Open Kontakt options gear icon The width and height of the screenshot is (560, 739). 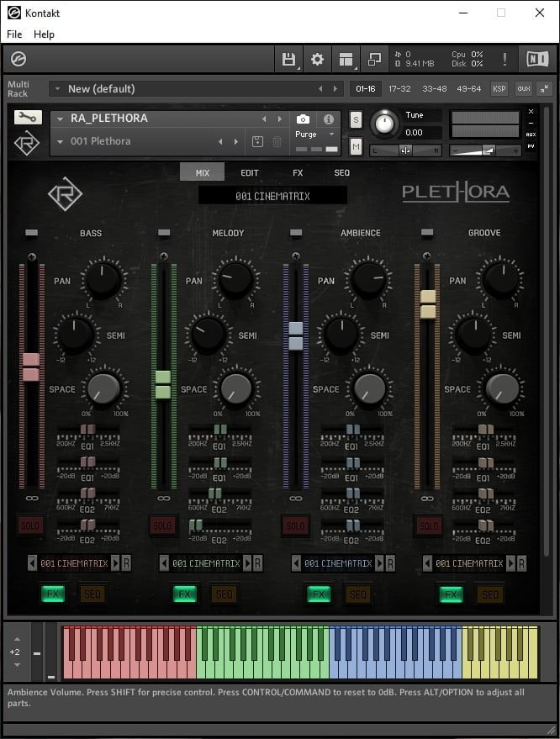point(317,59)
